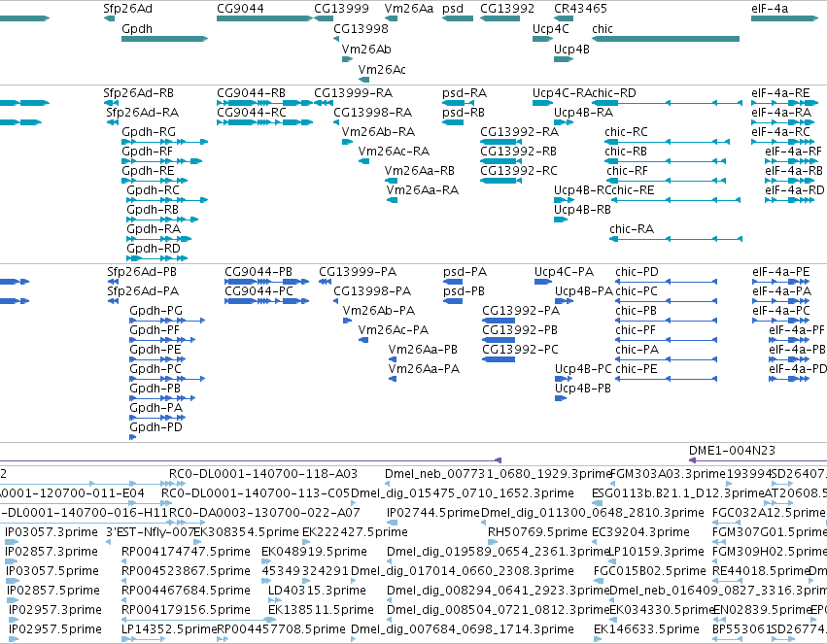827x644 pixels.
Task: Select the Vm26Ac gene label
Action: [x=382, y=70]
